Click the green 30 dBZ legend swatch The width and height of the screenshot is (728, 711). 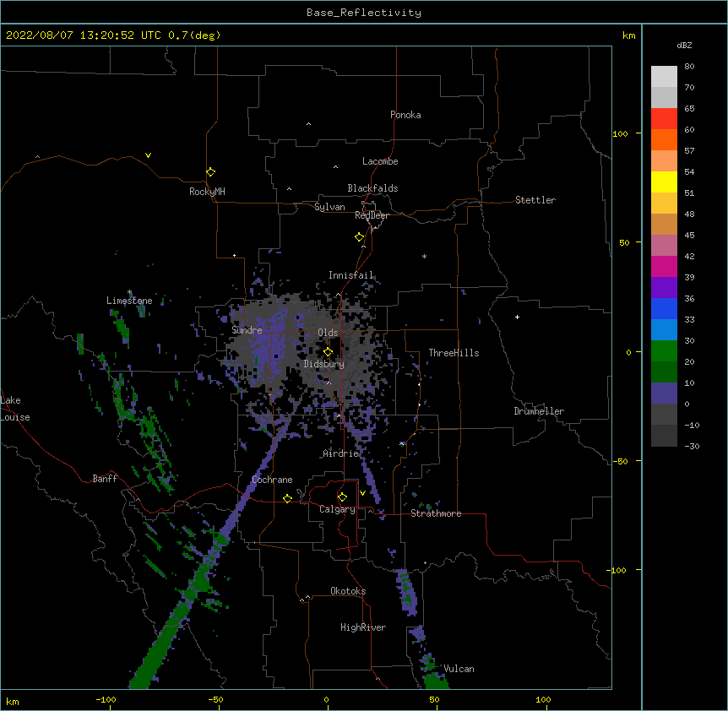(664, 351)
